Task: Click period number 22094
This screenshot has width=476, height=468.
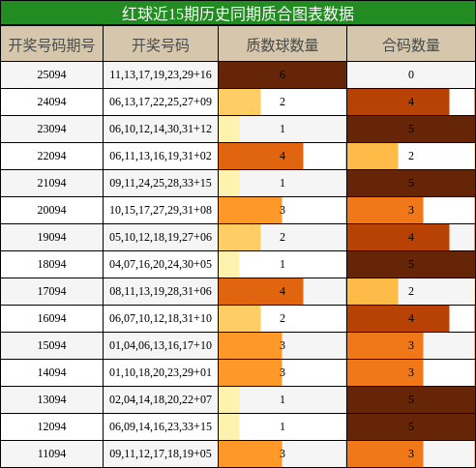Action: (x=51, y=156)
